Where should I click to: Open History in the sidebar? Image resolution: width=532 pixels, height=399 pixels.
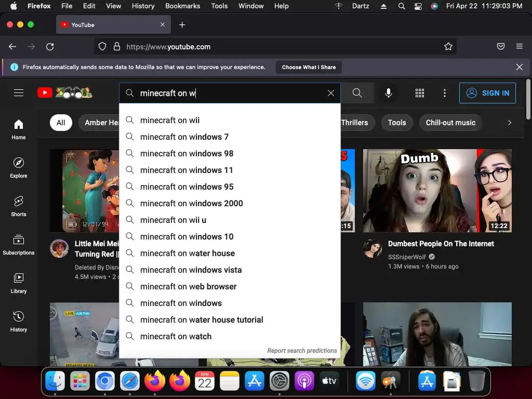[x=19, y=321]
